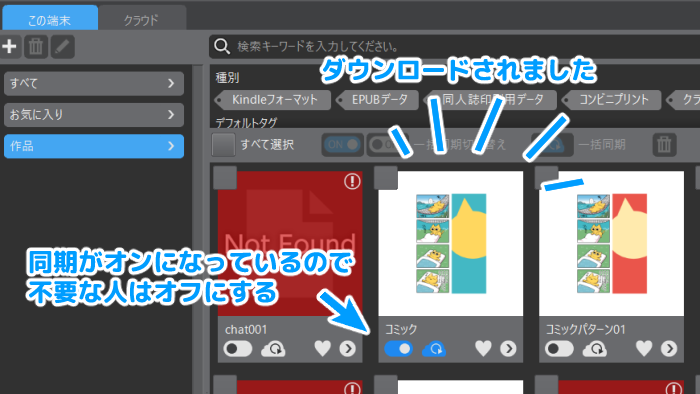The image size is (700, 394).
Task: Toggle sync switch on chat001
Action: coord(238,348)
